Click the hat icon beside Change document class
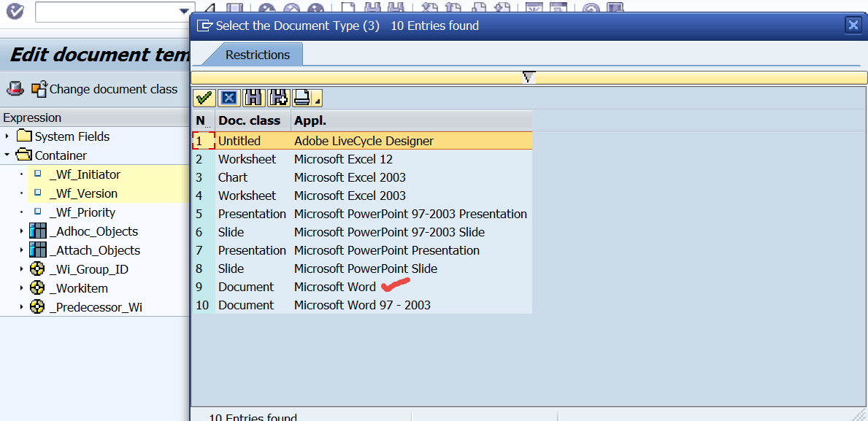This screenshot has width=868, height=421. coord(15,89)
